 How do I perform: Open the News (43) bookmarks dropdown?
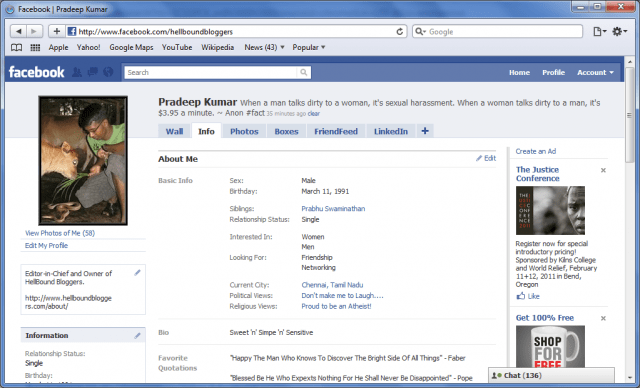pos(264,47)
